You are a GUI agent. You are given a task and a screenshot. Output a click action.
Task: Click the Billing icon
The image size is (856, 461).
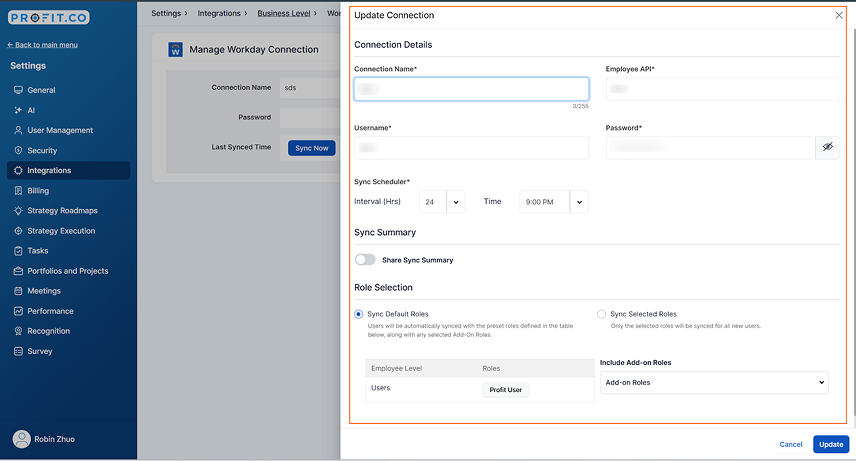click(x=18, y=191)
